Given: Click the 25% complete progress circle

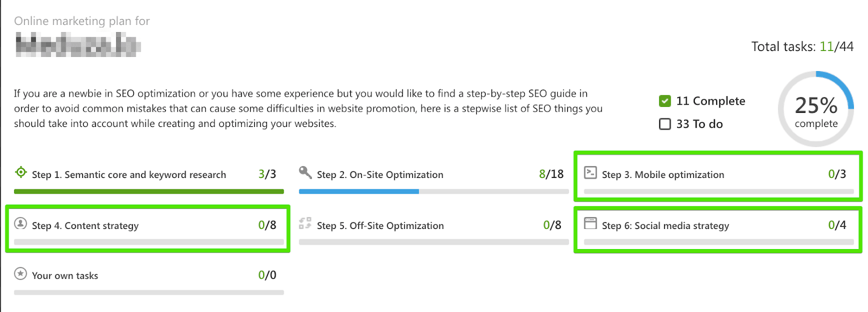Looking at the screenshot, I should (x=816, y=109).
